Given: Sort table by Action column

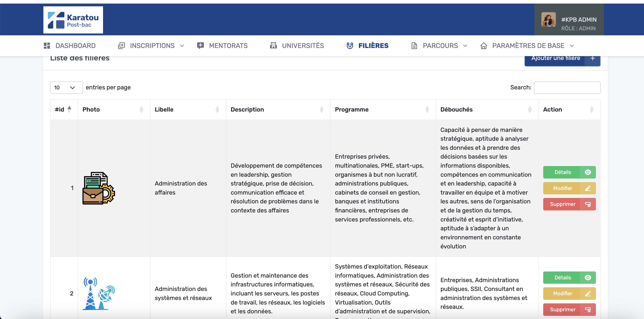Looking at the screenshot, I should pyautogui.click(x=569, y=110).
